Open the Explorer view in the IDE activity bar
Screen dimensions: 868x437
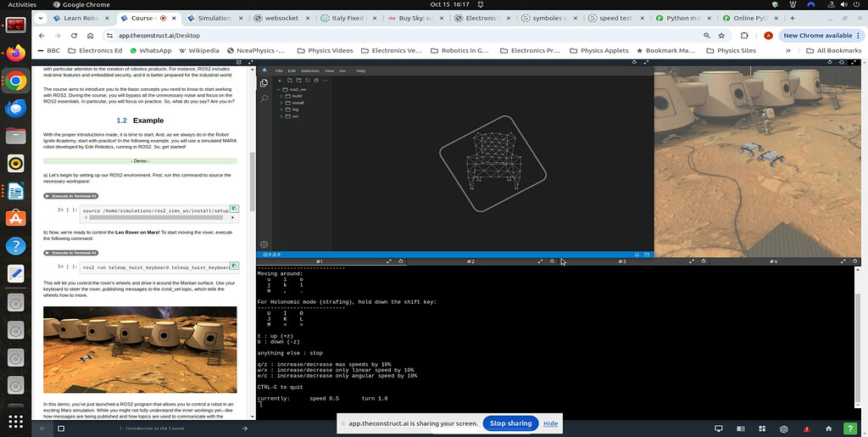[264, 82]
